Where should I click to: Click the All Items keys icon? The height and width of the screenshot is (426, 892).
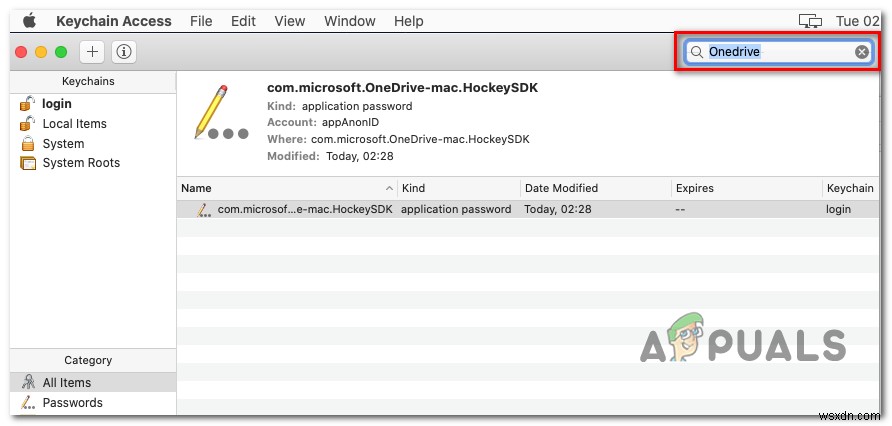pyautogui.click(x=27, y=382)
